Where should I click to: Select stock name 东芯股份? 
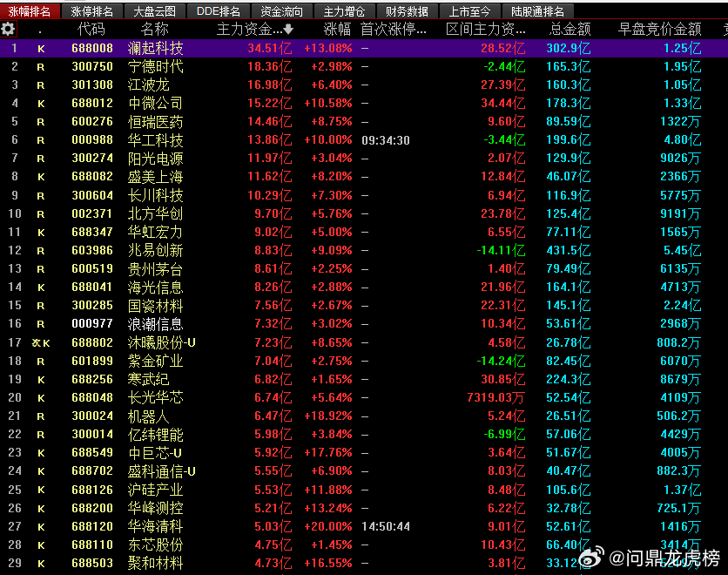[156, 545]
